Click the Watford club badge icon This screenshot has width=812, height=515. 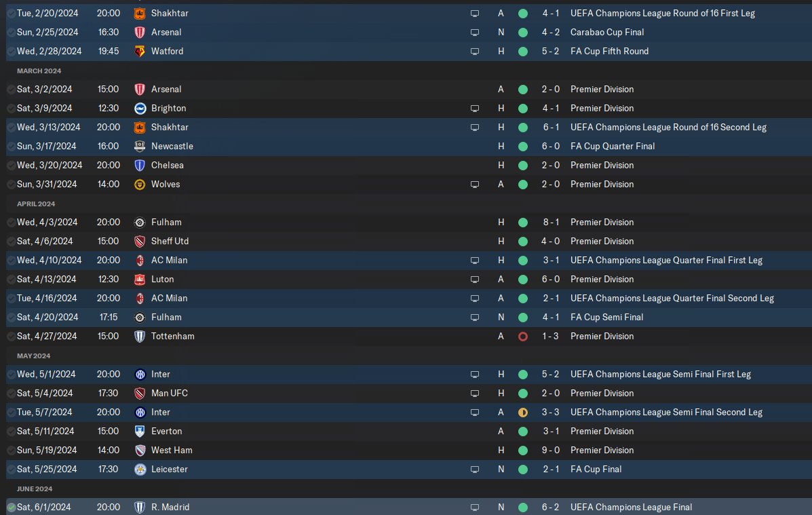[140, 52]
